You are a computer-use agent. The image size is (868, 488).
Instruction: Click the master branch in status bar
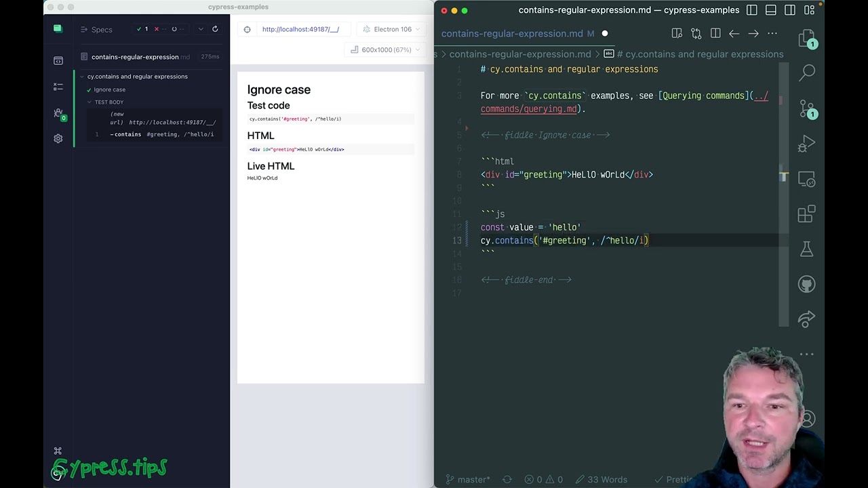pos(468,479)
